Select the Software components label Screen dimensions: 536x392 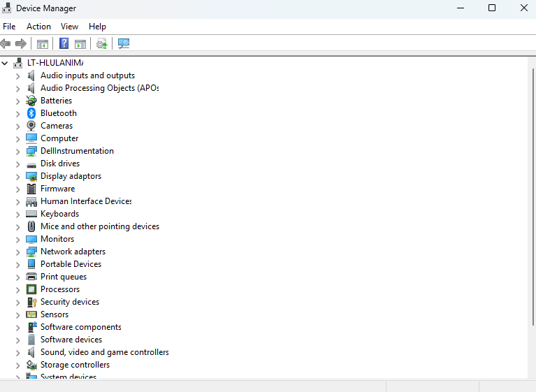point(80,327)
